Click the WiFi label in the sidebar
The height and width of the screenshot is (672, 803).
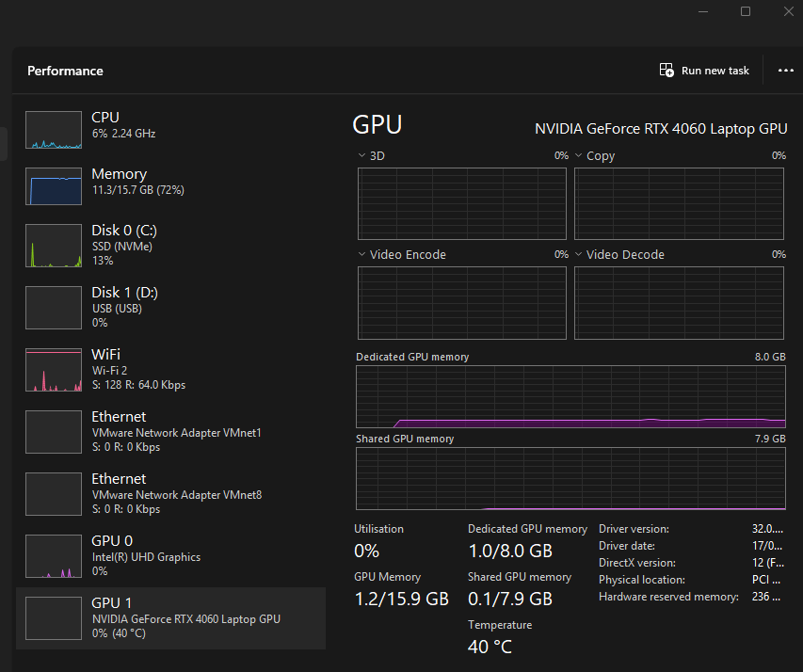(106, 355)
